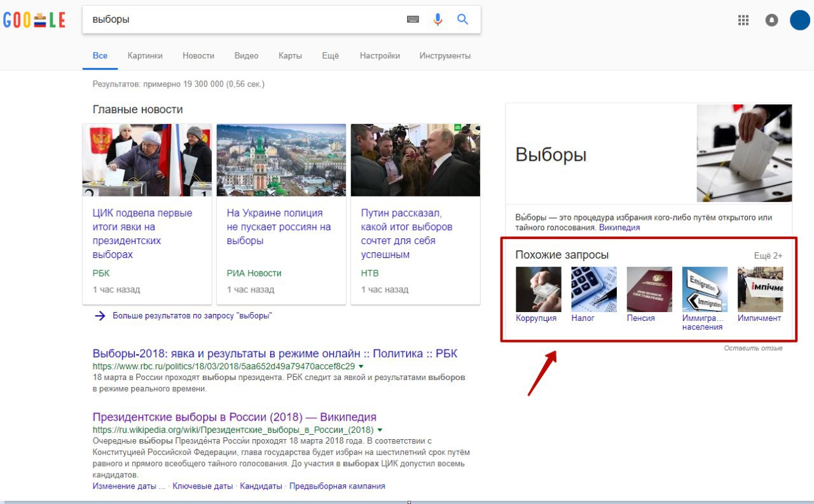
Task: Click the 'Импичмент' thumbnail
Action: [761, 289]
